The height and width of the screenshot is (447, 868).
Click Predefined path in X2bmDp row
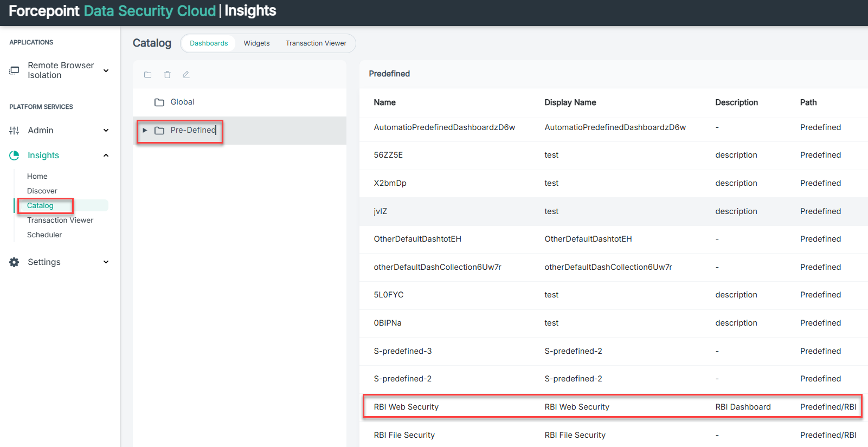[x=821, y=183]
